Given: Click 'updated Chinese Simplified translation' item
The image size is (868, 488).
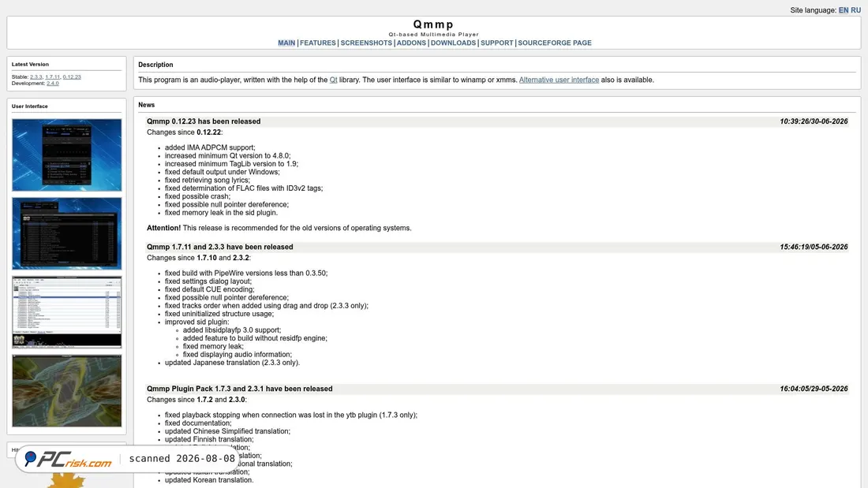Looking at the screenshot, I should pos(227,431).
